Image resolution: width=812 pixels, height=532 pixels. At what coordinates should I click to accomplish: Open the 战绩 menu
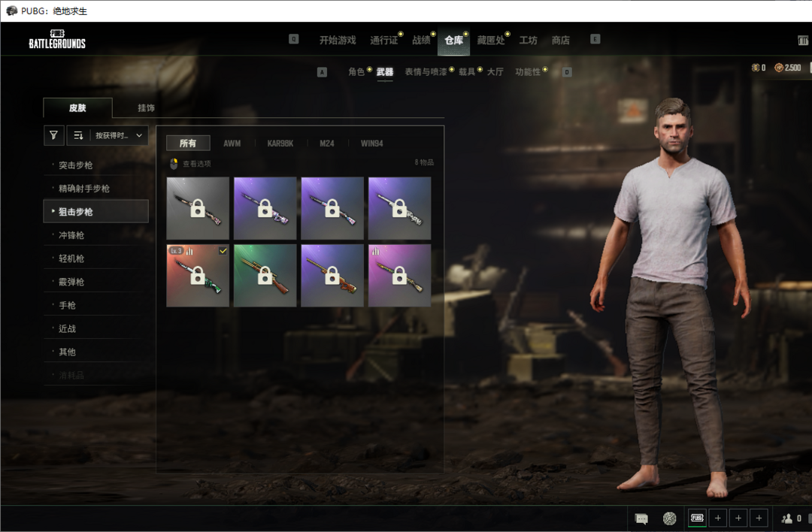(422, 40)
